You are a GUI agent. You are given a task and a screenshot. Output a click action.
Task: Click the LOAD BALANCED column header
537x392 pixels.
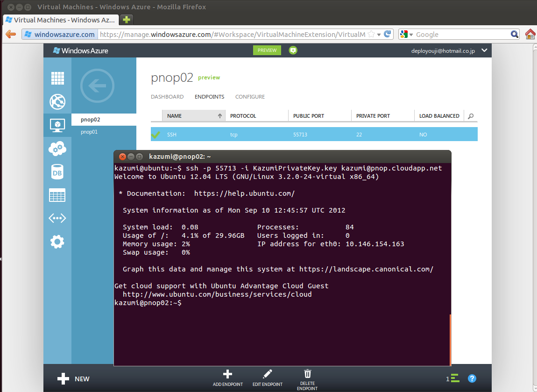coord(439,116)
